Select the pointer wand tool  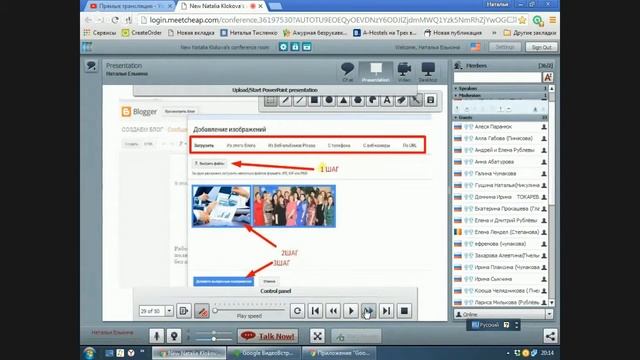click(x=416, y=100)
